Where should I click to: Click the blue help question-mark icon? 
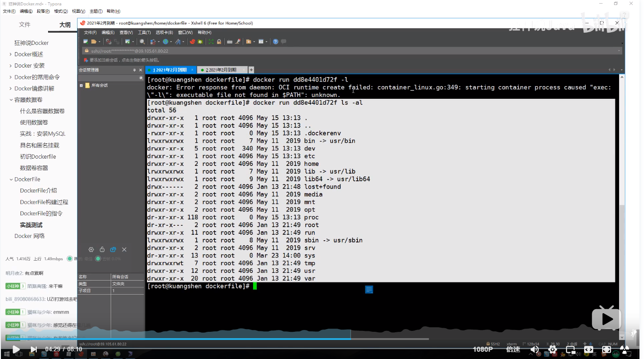(275, 41)
